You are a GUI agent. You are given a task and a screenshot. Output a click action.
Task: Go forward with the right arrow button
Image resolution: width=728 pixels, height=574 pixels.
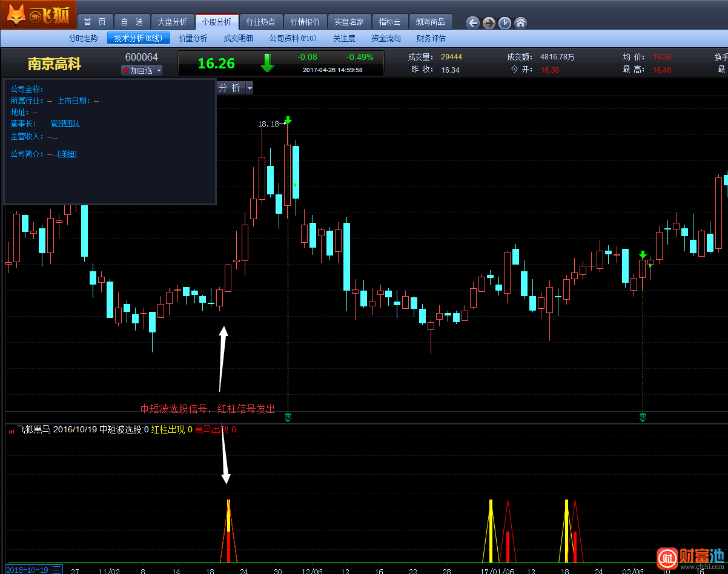[x=489, y=23]
